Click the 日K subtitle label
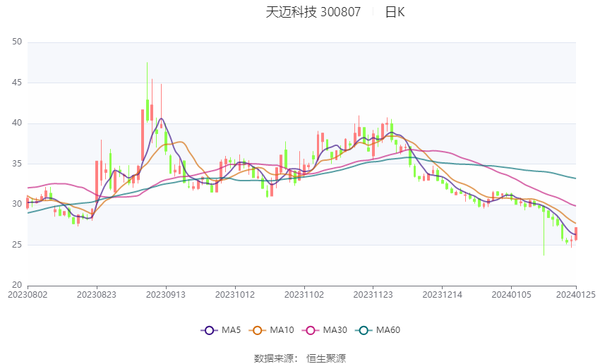This screenshot has height=364, width=600. [x=395, y=12]
